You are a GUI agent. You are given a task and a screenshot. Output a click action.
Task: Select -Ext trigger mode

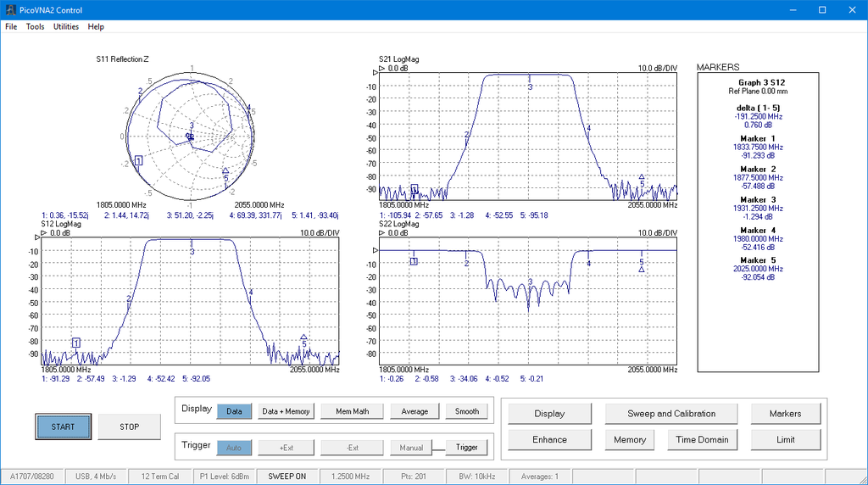[x=352, y=448]
